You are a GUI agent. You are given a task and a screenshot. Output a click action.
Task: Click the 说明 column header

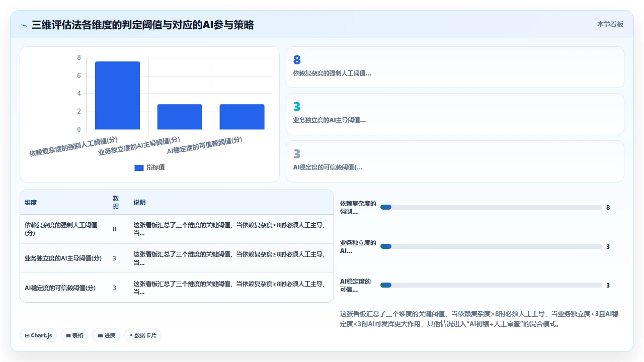click(139, 203)
